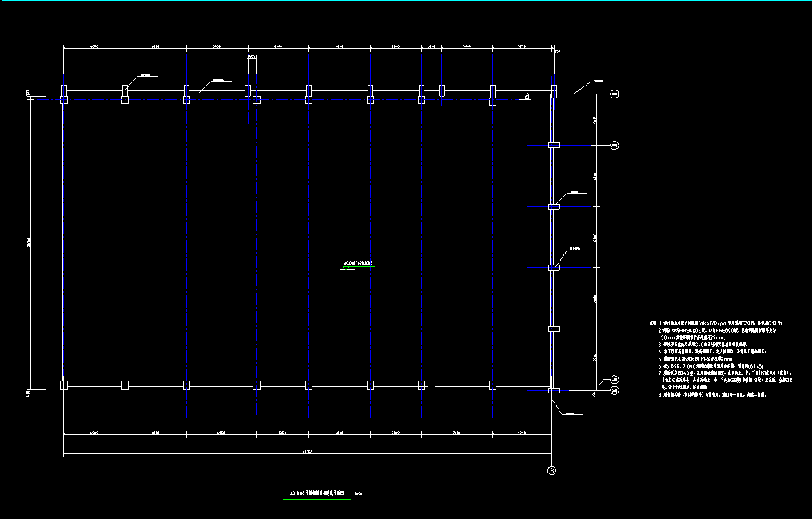Click the lowest axis bubble on right side
This screenshot has height=519, width=812.
pos(615,391)
